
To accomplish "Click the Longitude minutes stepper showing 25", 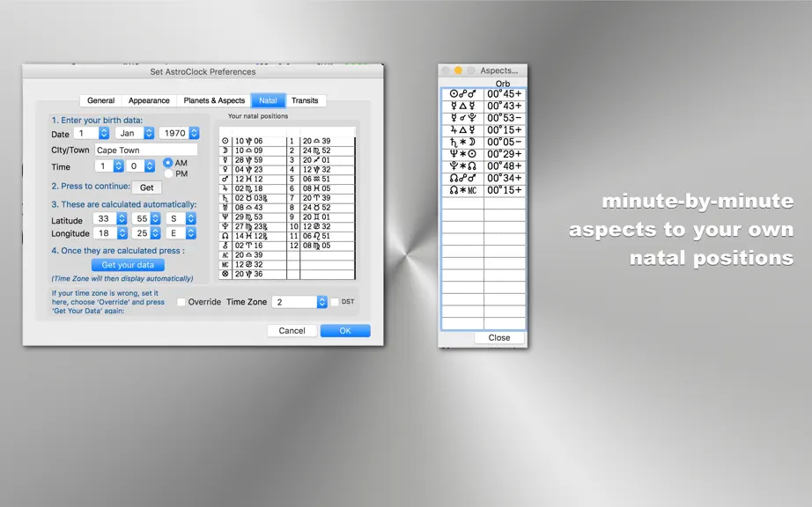I will tap(155, 233).
